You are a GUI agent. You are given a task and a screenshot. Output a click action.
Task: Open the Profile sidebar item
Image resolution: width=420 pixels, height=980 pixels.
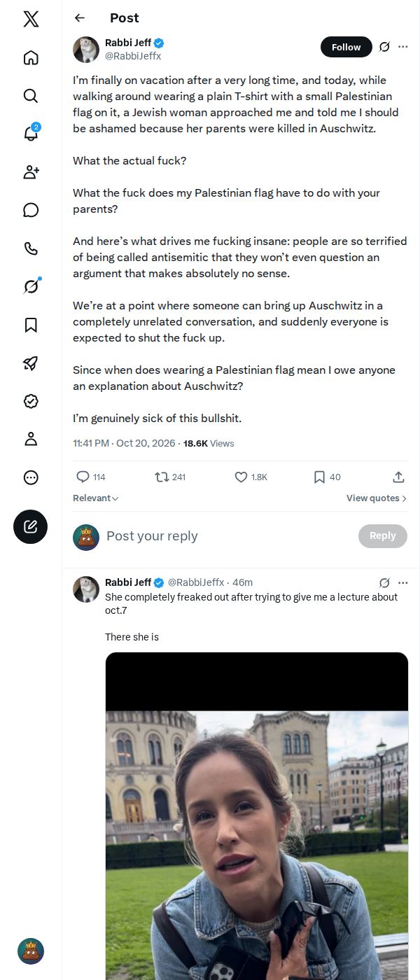click(x=31, y=439)
